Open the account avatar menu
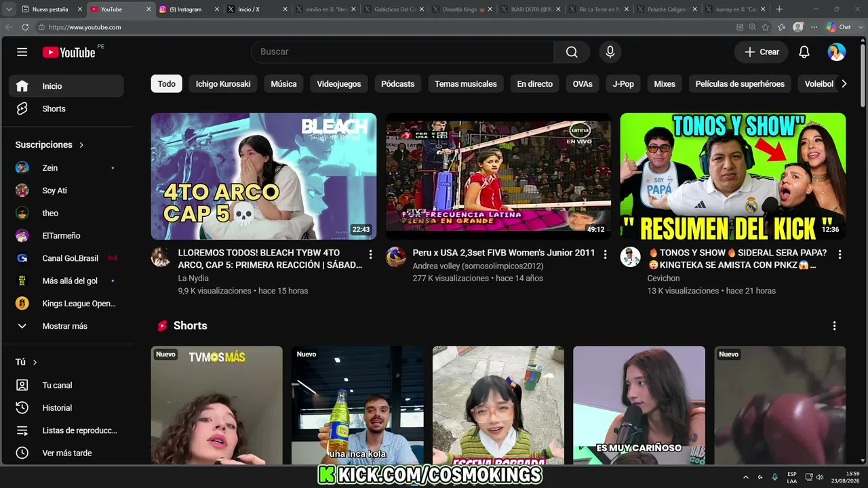 pyautogui.click(x=837, y=52)
